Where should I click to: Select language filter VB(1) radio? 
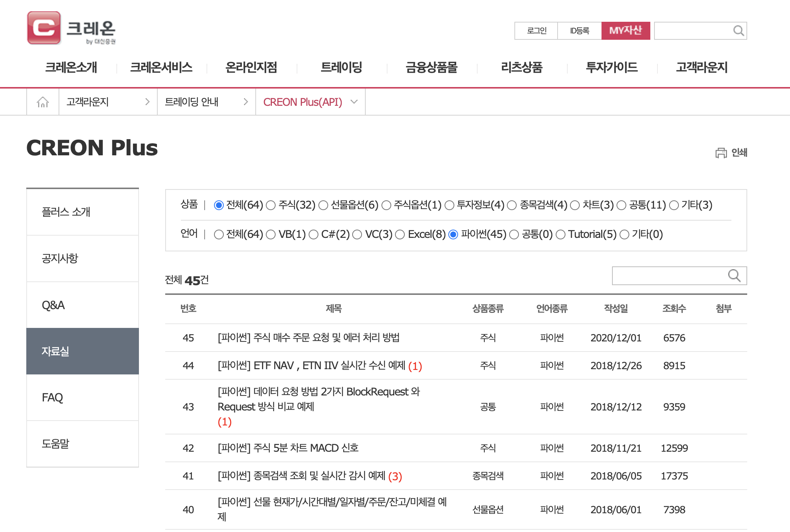(271, 234)
